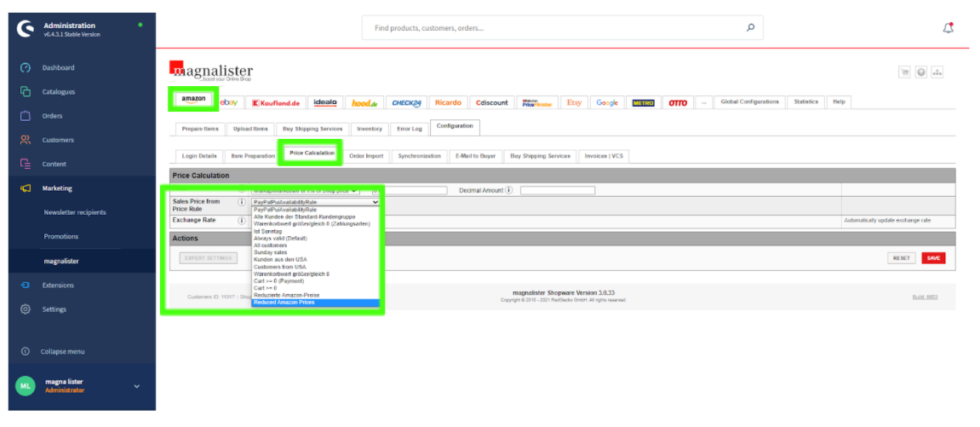Open the Global Configurations tab
Viewport: 980px width, 427px height.
750,102
